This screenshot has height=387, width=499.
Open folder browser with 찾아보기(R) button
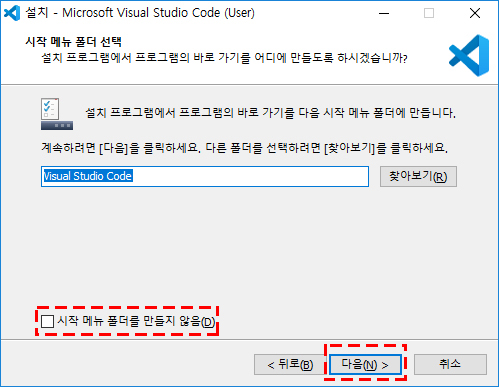pos(418,176)
